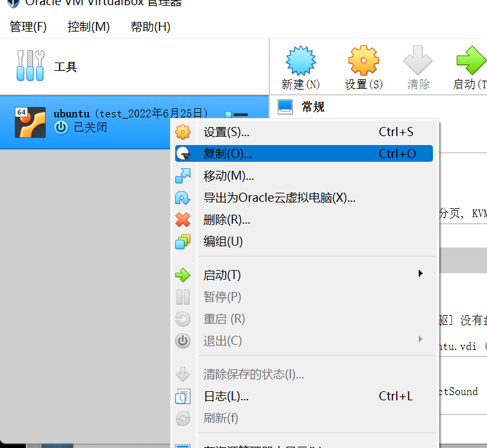The width and height of the screenshot is (487, 448).
Task: Open the 管理(F) menu
Action: coord(28,26)
